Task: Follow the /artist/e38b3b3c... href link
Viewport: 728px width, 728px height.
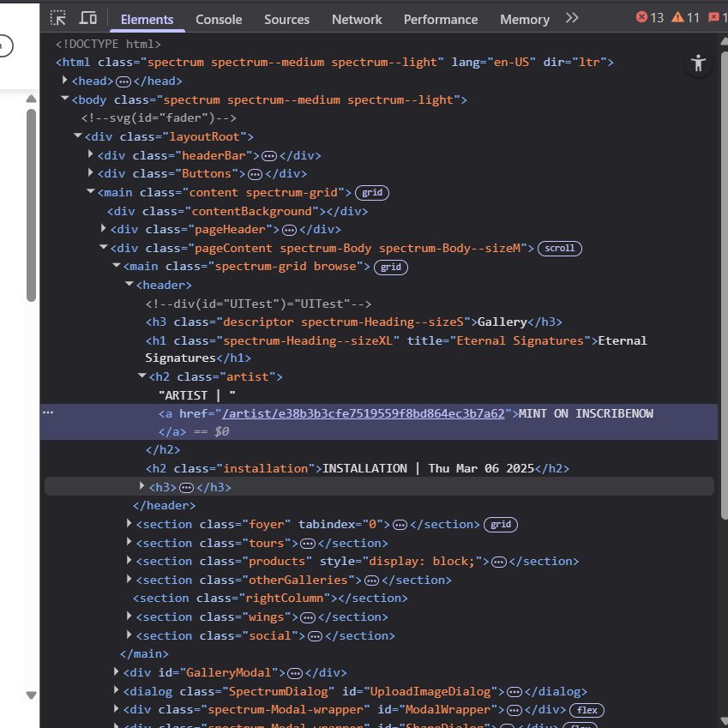Action: [x=363, y=413]
